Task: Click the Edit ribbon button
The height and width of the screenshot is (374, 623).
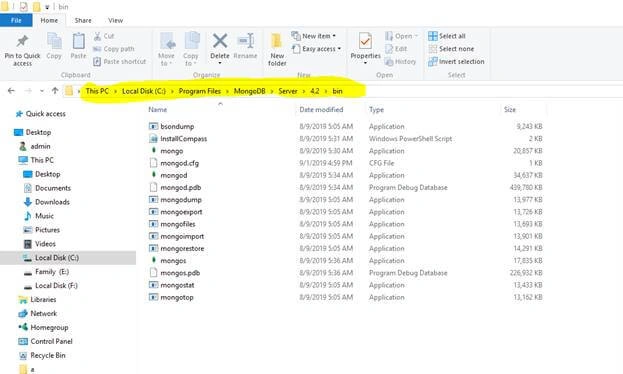Action: coord(396,49)
